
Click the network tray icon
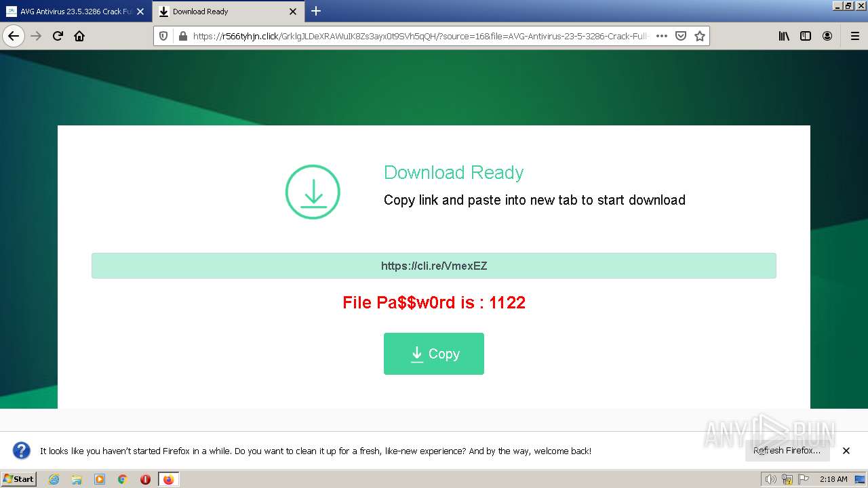(787, 479)
